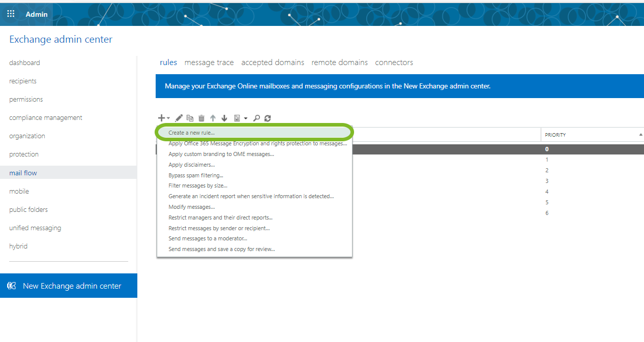The image size is (644, 342).
Task: Choose Restrict managers and their direct reports
Action: click(254, 217)
